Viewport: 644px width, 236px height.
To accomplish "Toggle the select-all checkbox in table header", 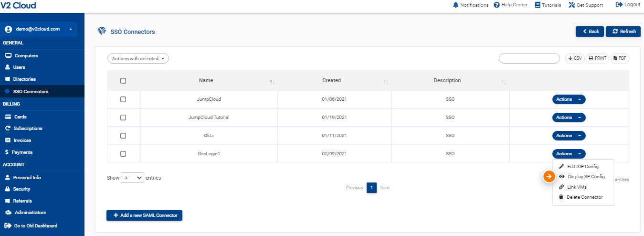I will tap(123, 81).
